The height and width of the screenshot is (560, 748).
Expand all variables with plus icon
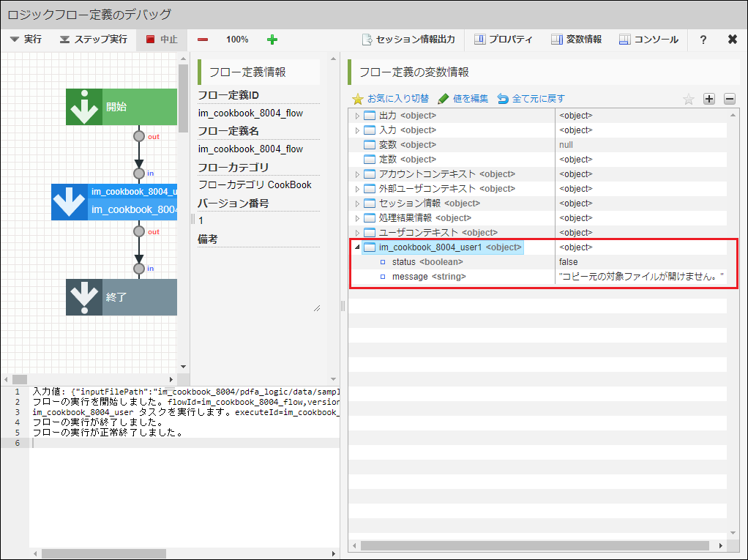[708, 99]
